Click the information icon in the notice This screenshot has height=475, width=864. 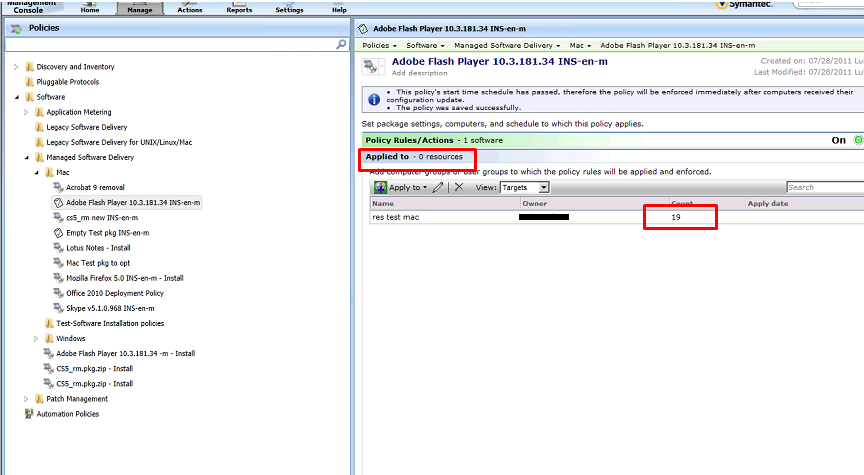click(374, 100)
